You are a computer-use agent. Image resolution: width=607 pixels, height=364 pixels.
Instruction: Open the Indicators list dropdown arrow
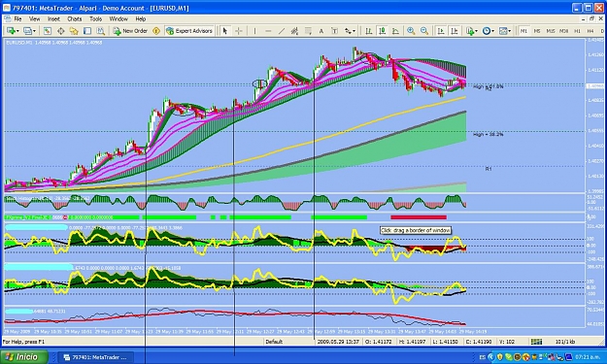476,31
